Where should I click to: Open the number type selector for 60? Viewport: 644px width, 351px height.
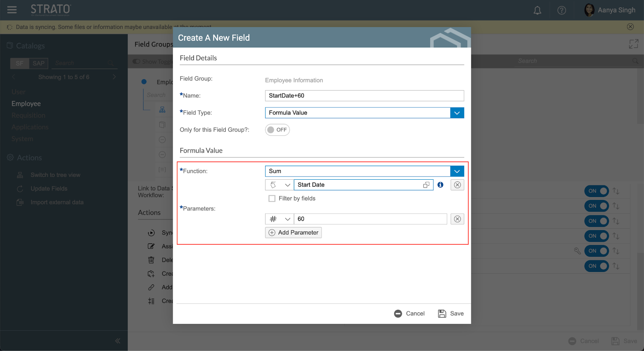tap(279, 219)
